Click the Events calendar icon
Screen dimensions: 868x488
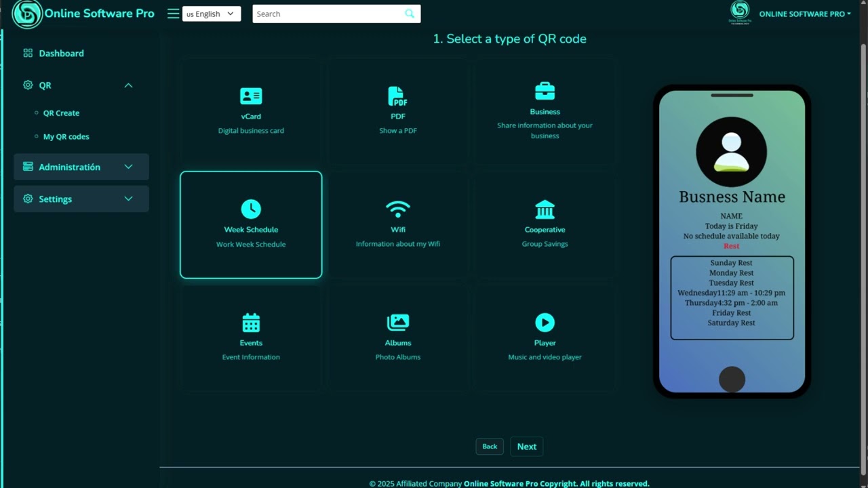(251, 323)
